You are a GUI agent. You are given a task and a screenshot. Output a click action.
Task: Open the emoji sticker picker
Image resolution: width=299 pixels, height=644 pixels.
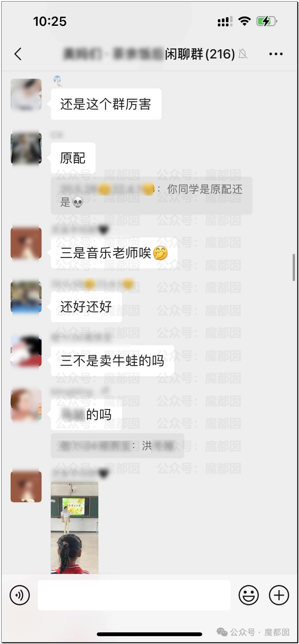coord(249,595)
